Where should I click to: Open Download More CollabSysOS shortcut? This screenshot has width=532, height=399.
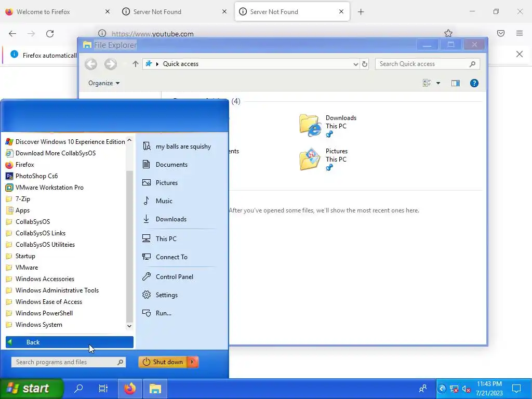point(50,153)
